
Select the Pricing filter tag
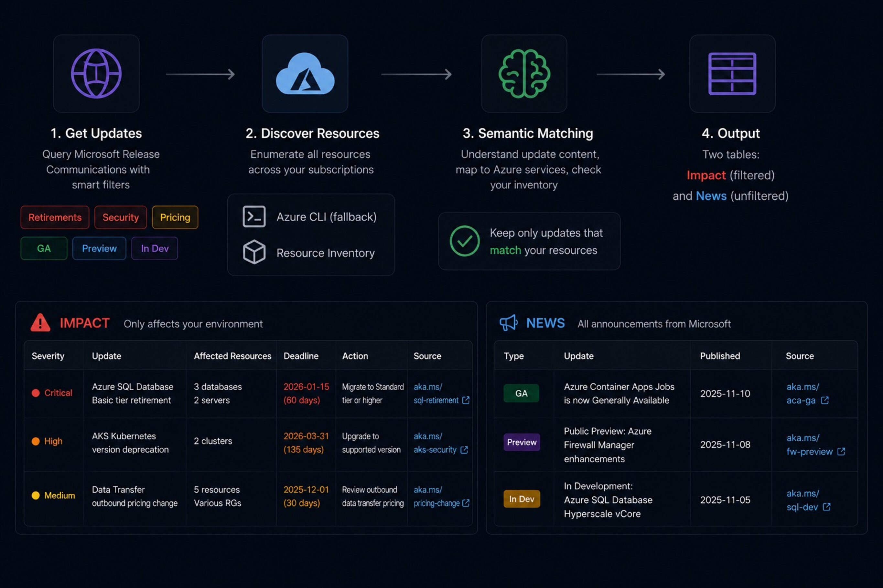[x=175, y=217]
